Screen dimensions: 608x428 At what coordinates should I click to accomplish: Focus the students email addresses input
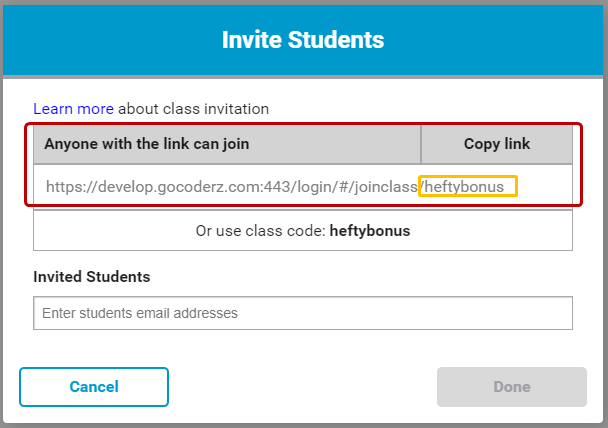click(x=302, y=313)
